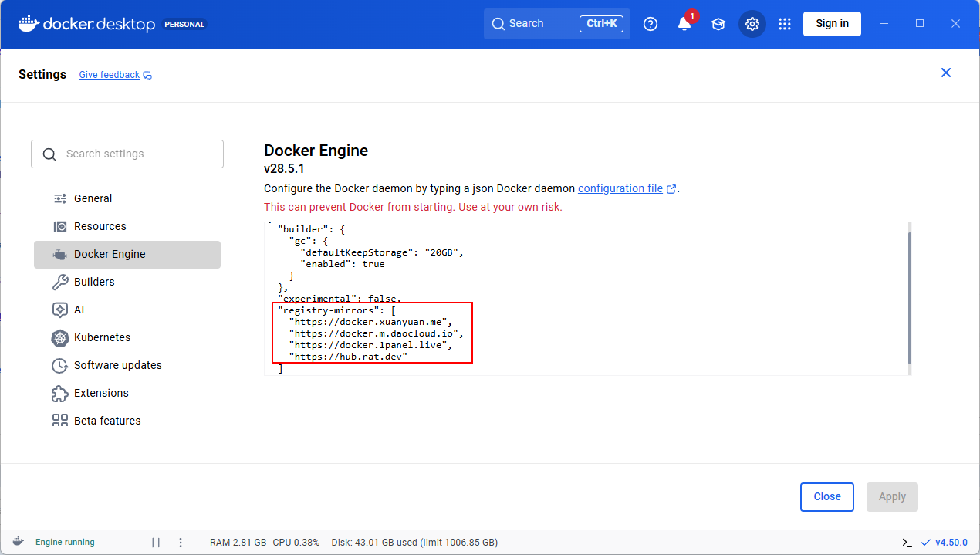Click the "https://docker.xuanyuan.me" line
The width and height of the screenshot is (980, 555).
click(x=370, y=323)
